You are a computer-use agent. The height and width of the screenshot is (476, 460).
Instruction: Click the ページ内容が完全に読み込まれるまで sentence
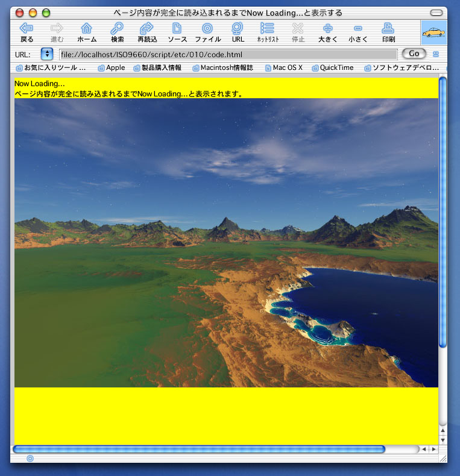point(129,94)
